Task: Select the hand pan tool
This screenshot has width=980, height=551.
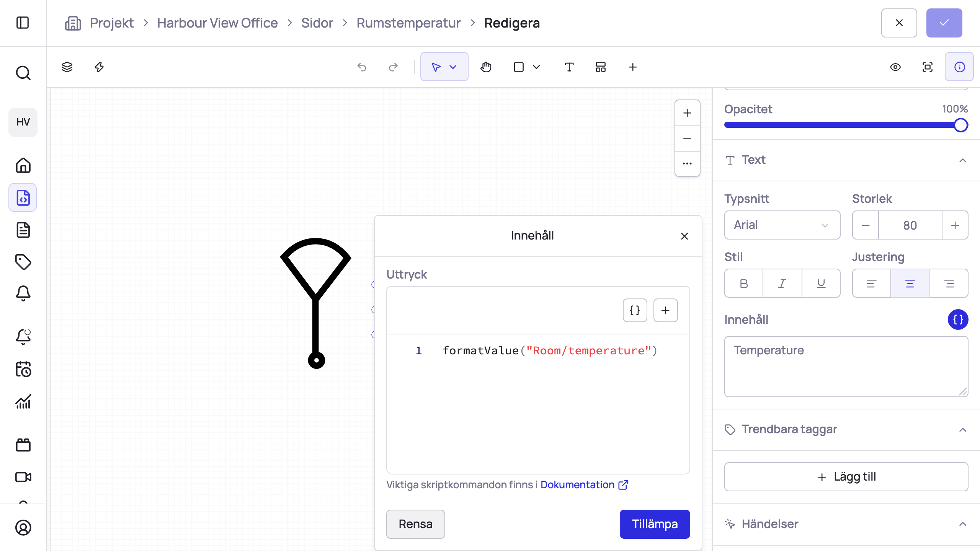Action: [x=486, y=67]
